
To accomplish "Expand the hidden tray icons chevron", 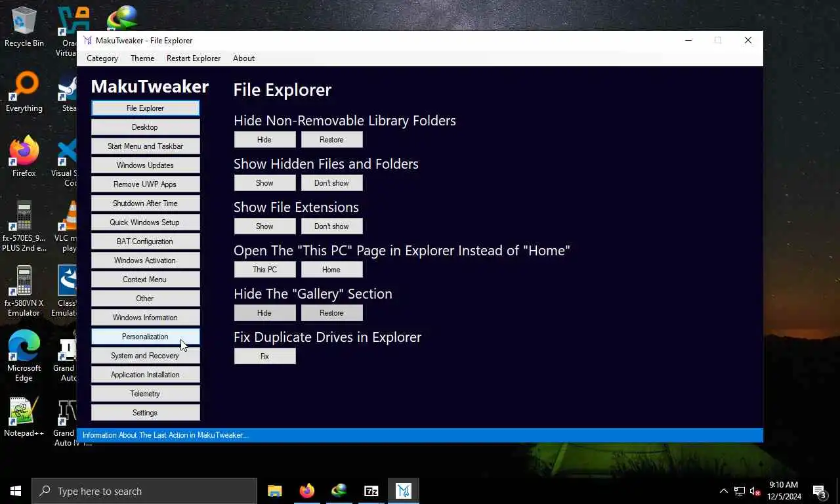I will tap(724, 491).
